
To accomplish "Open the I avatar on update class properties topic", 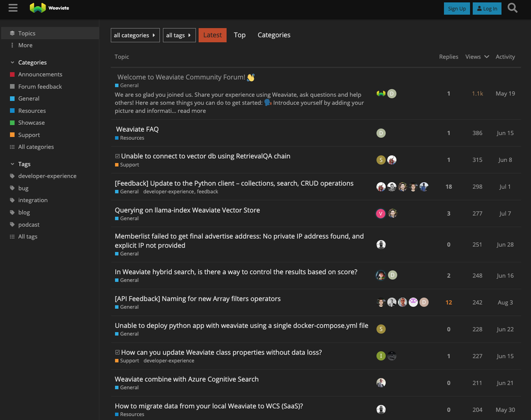I will [x=381, y=356].
